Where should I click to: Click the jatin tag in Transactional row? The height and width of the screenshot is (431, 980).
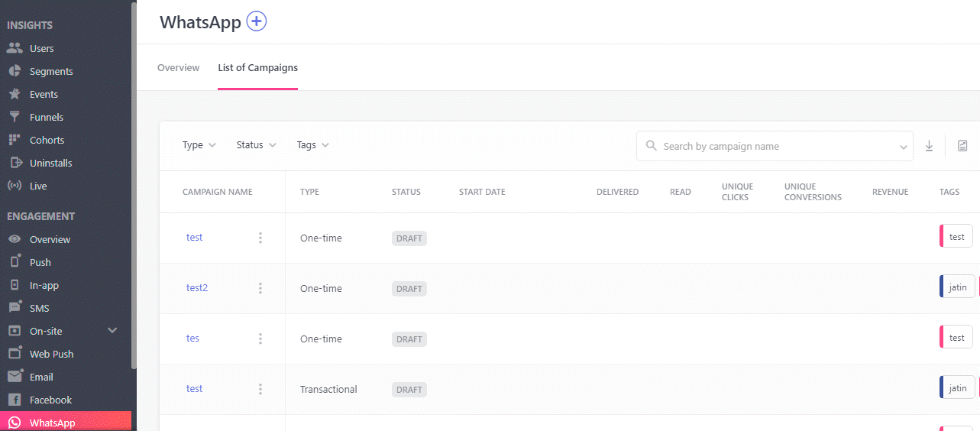(957, 388)
